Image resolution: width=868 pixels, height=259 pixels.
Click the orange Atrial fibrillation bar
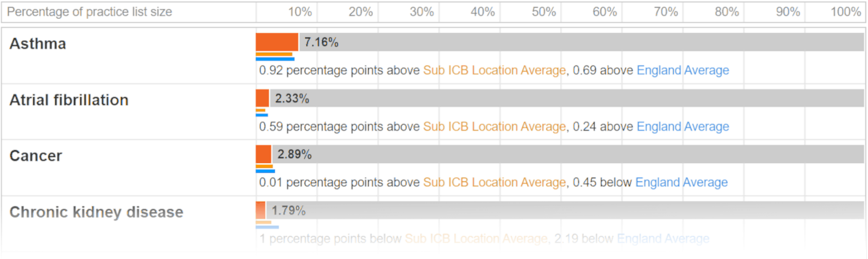(262, 98)
